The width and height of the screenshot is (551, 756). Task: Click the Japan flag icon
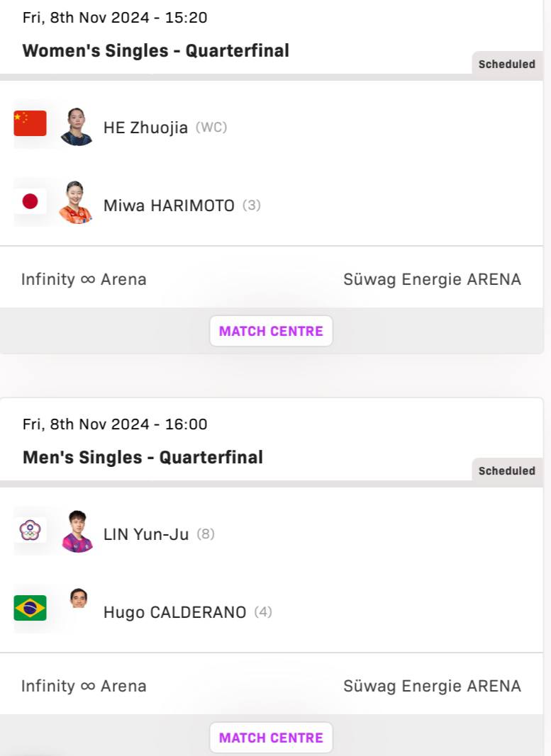tap(30, 201)
